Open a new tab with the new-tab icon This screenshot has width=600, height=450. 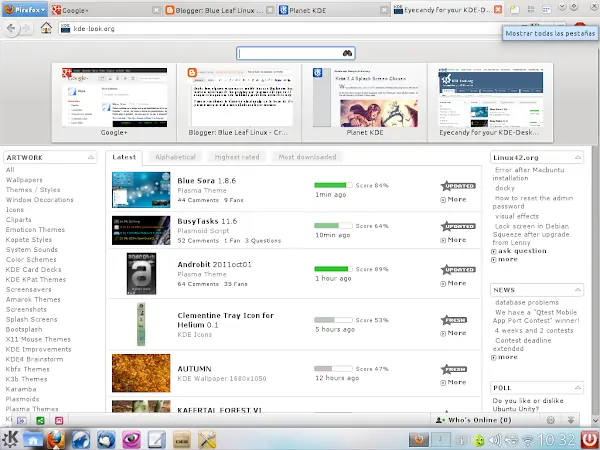[x=515, y=10]
